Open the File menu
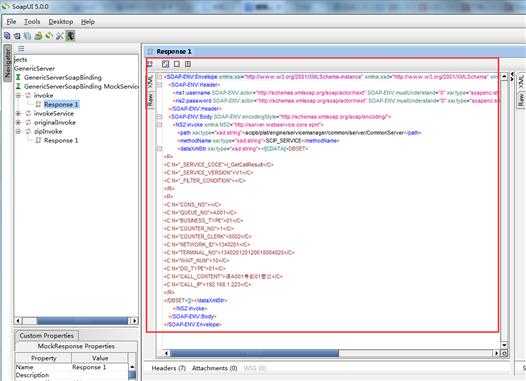The height and width of the screenshot is (381, 526). (11, 22)
